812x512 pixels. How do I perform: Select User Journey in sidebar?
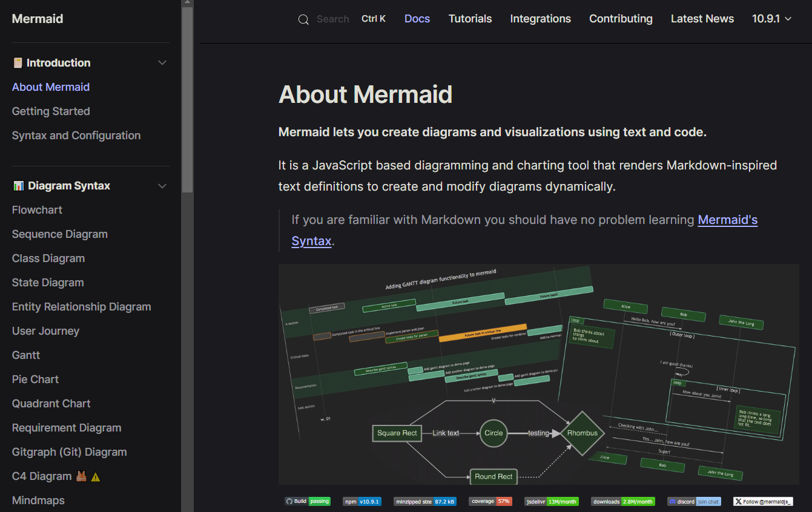(x=45, y=331)
